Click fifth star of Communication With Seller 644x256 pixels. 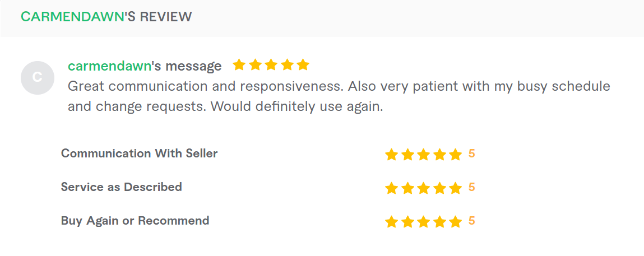[x=455, y=155]
